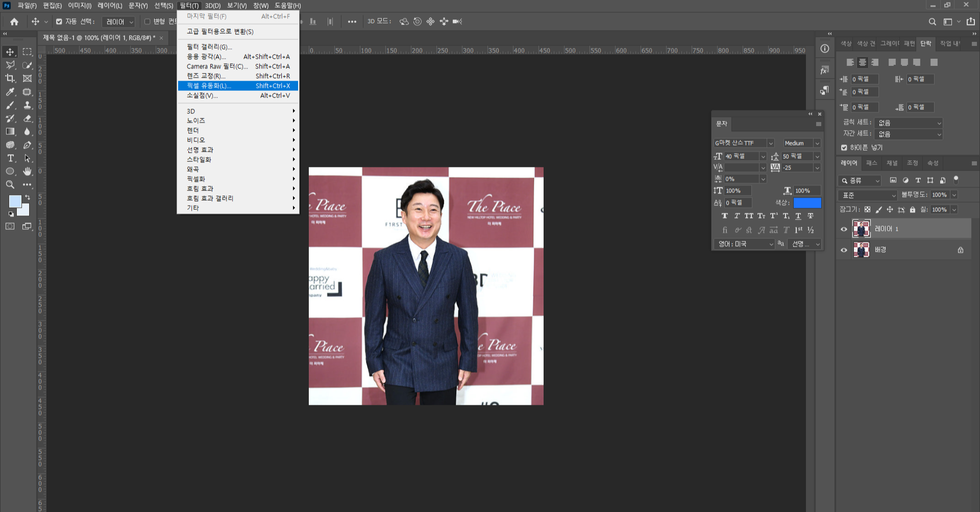Toggle visibility of the 배경 layer
This screenshot has height=512, width=980.
pos(844,250)
